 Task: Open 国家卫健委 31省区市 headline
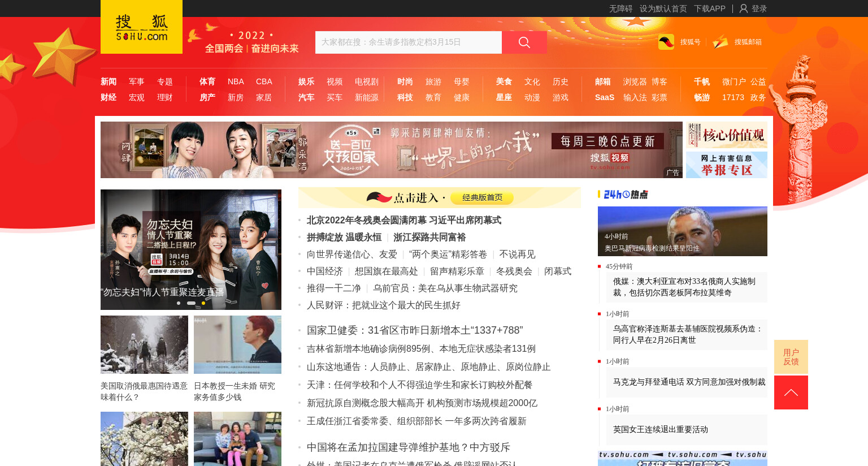tap(415, 330)
